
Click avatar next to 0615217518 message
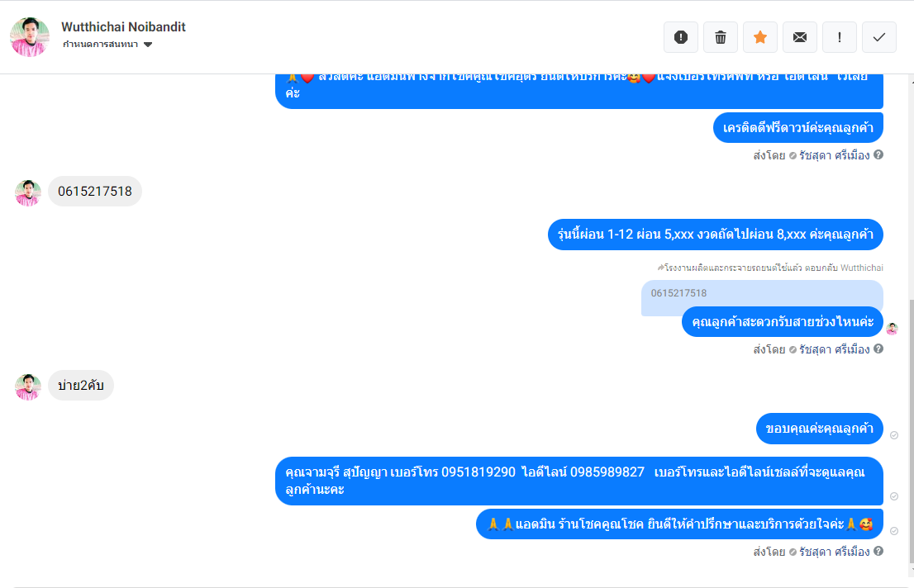[x=27, y=193]
